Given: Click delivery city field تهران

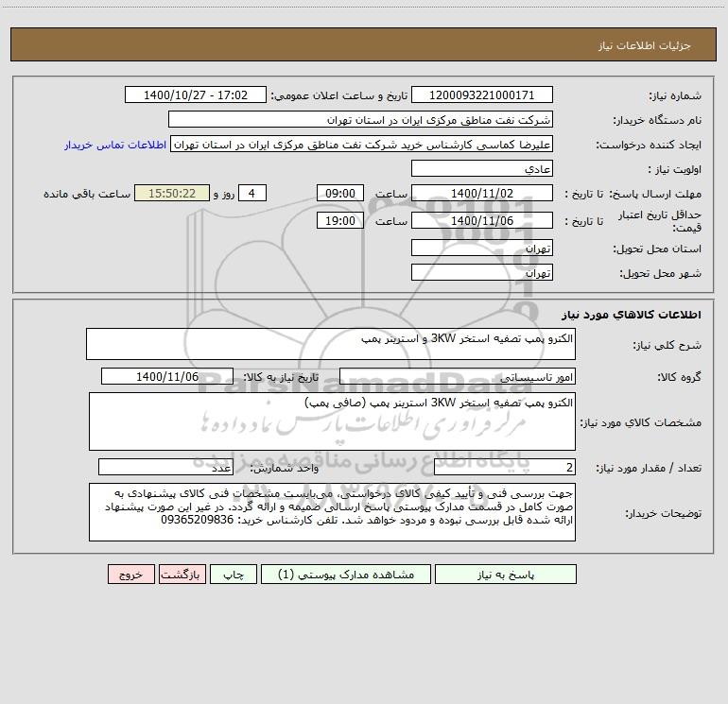Looking at the screenshot, I should [482, 272].
